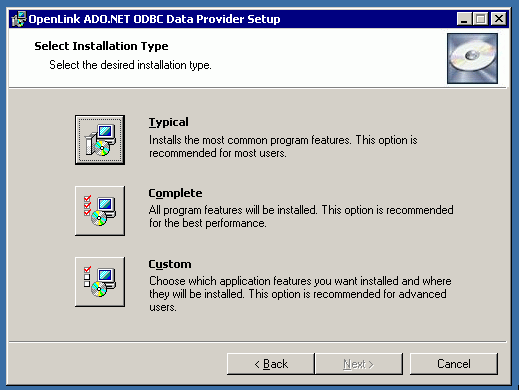Open the installer system menu icon in title bar

point(18,19)
